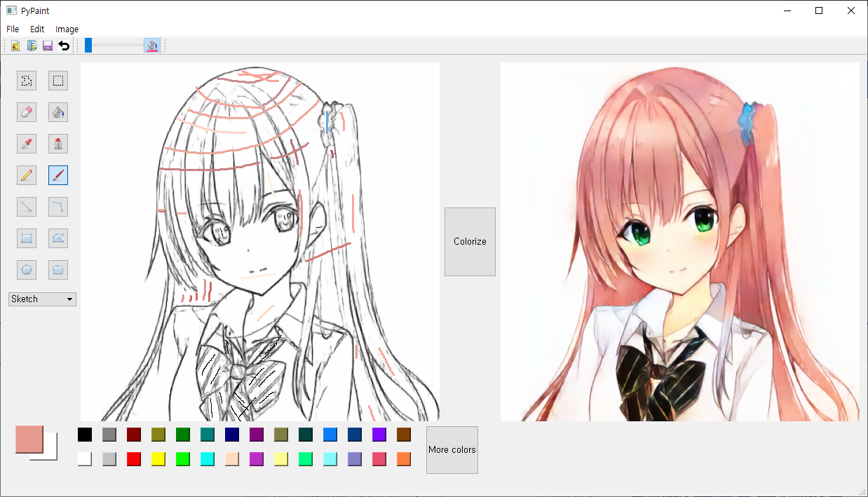Select the Brush tool

tap(58, 175)
